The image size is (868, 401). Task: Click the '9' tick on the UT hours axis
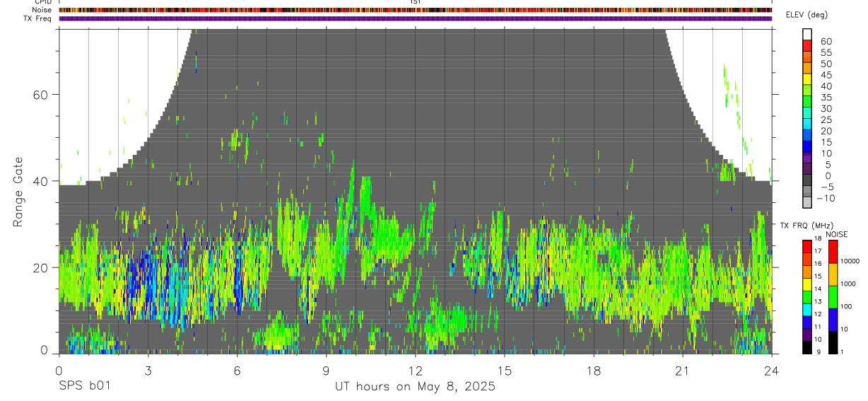(326, 370)
